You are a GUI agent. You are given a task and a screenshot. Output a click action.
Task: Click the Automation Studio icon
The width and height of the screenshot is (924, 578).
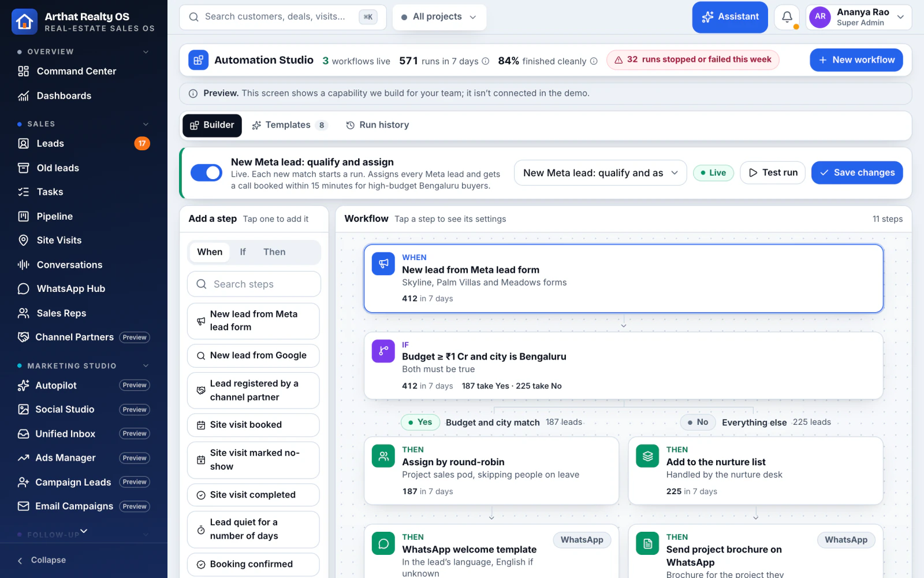coord(198,60)
